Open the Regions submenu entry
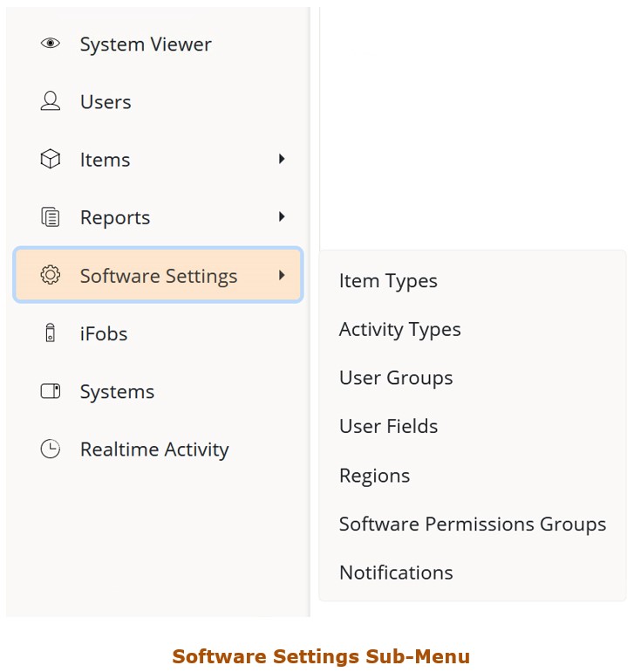This screenshot has width=634, height=672. [374, 476]
